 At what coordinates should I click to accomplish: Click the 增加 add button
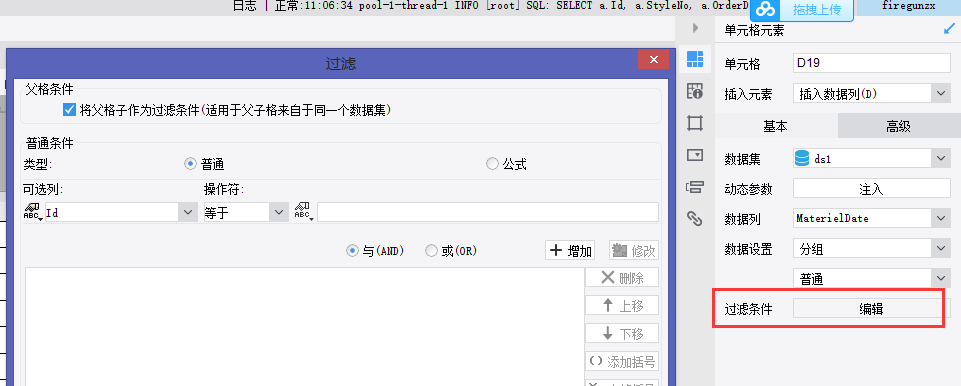[571, 251]
